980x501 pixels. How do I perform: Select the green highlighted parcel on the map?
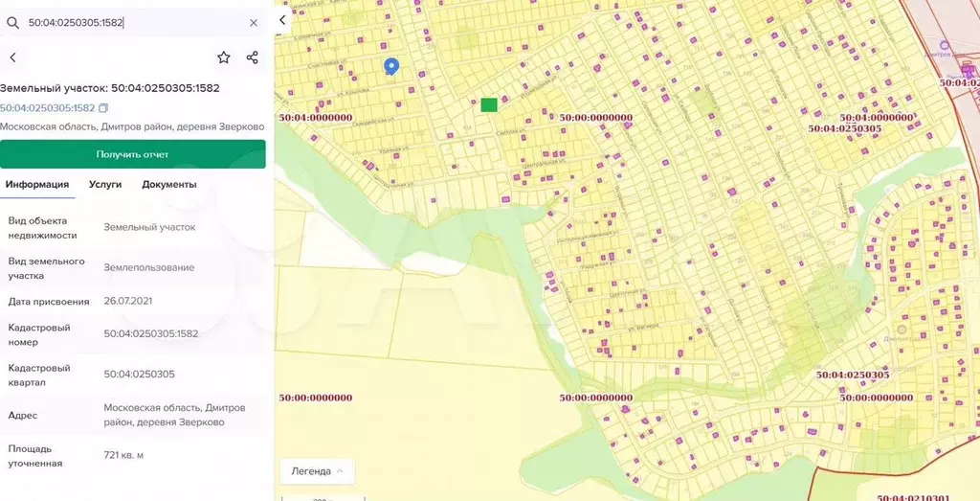(x=489, y=105)
